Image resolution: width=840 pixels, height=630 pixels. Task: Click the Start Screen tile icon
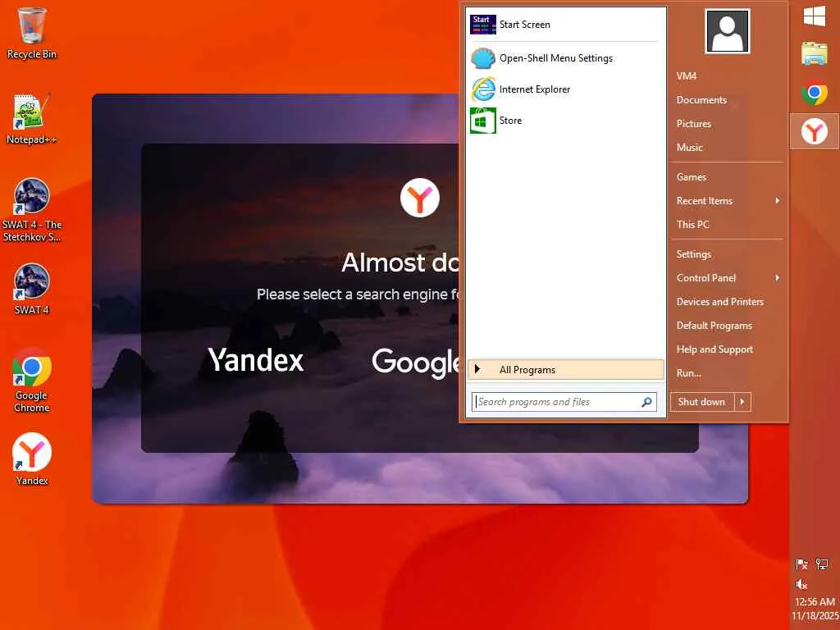tap(482, 24)
